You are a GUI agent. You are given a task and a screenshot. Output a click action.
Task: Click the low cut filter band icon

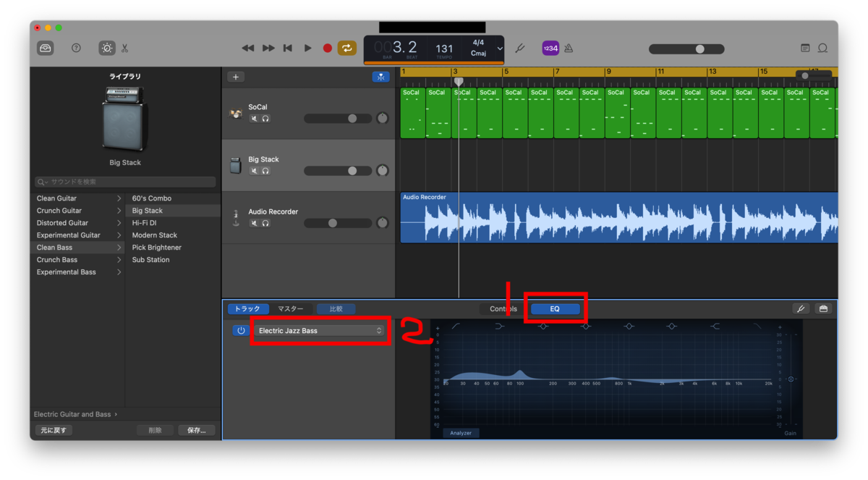pyautogui.click(x=456, y=327)
